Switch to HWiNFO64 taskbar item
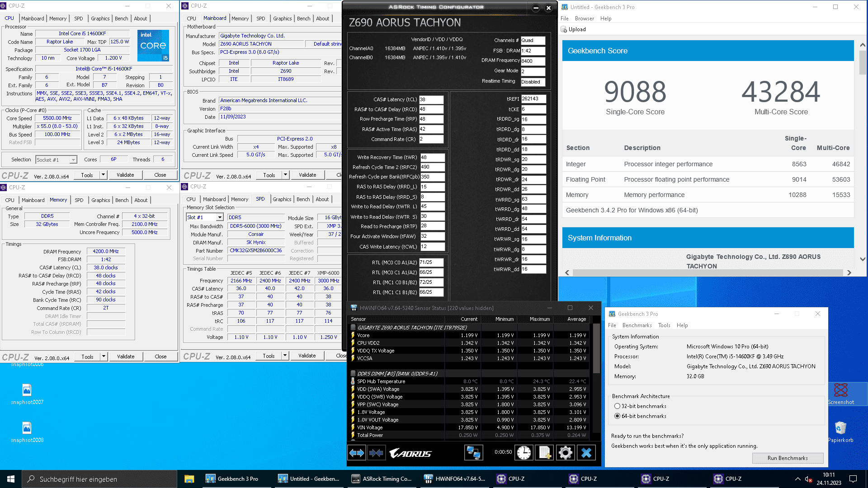 pos(454,479)
